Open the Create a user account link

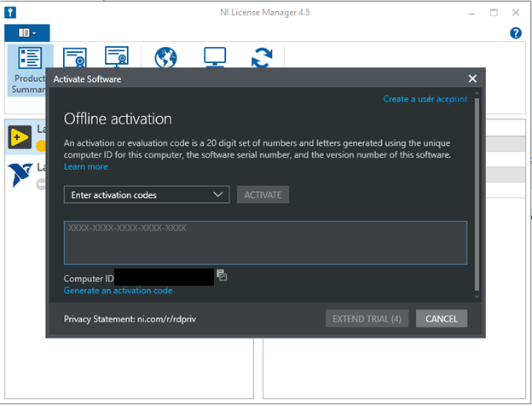coord(425,99)
